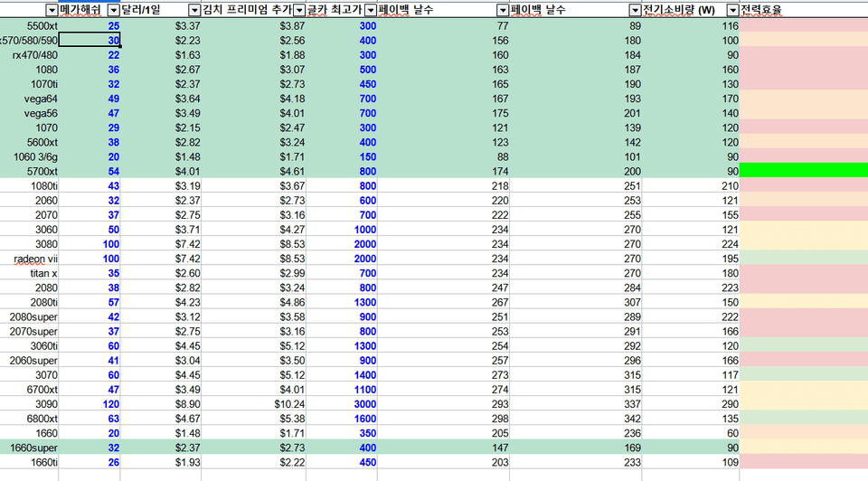Select the rx470/480 name cell
Image resolution: width=868 pixels, height=481 pixels.
pos(29,55)
